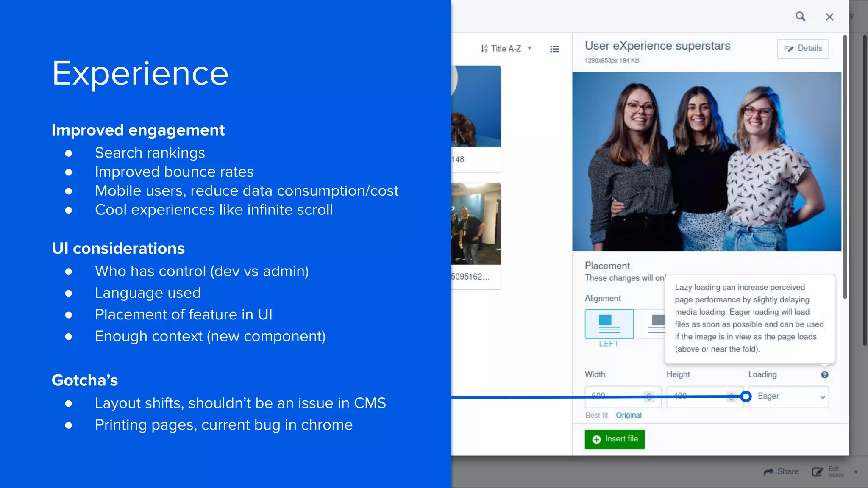Close the file selection dialog
Image resolution: width=868 pixels, height=488 pixels.
click(x=829, y=17)
